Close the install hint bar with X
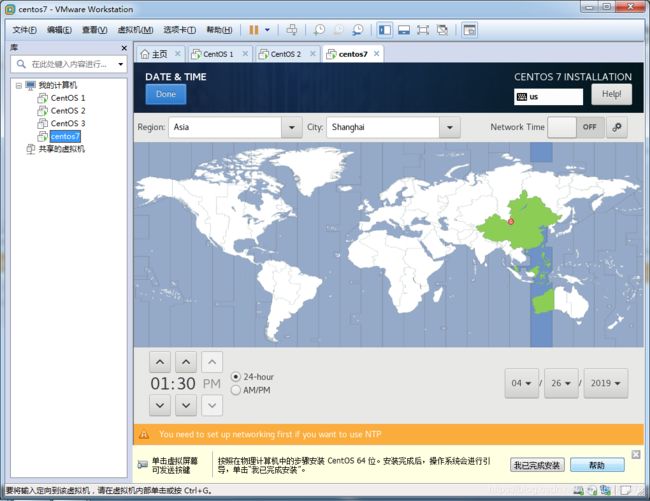 pos(636,455)
